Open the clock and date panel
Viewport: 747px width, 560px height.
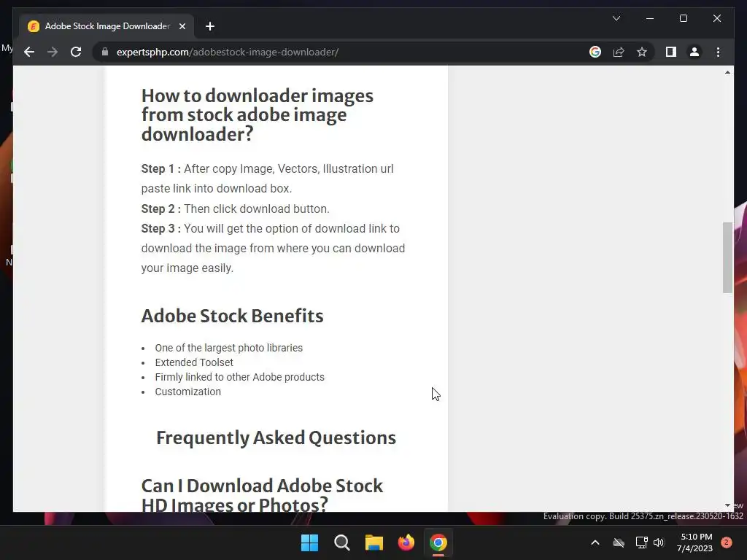(x=695, y=542)
